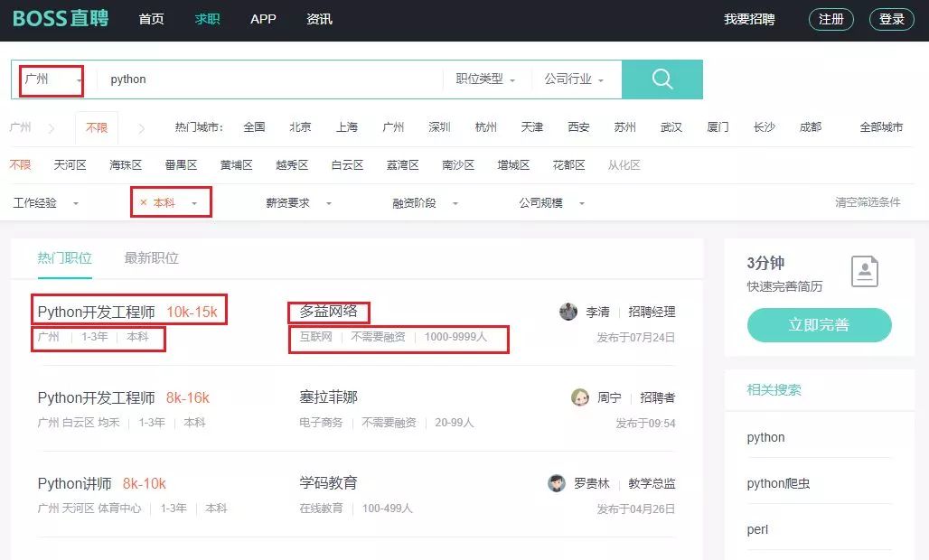Switch to the 热门职位 tab
The height and width of the screenshot is (560, 929).
point(64,258)
